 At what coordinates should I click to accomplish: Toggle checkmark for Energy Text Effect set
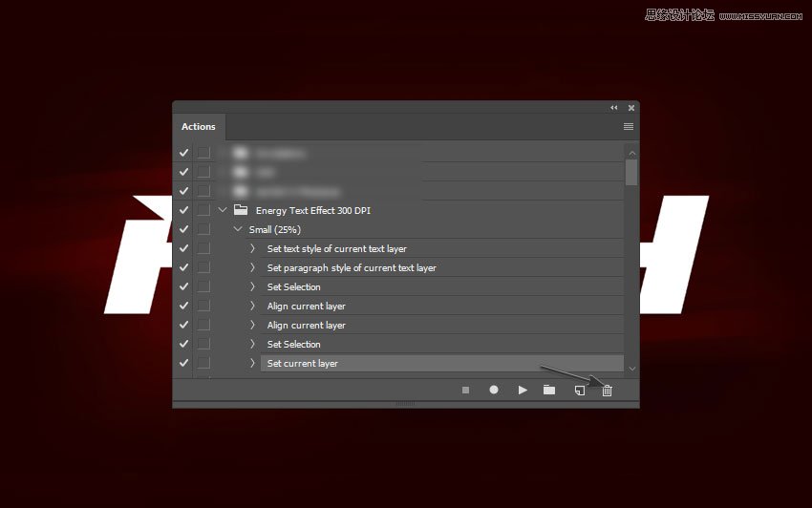click(x=184, y=210)
